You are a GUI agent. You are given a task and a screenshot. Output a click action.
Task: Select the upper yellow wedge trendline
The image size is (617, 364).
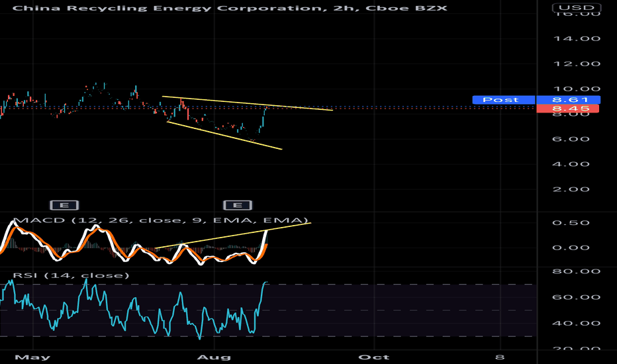[248, 103]
